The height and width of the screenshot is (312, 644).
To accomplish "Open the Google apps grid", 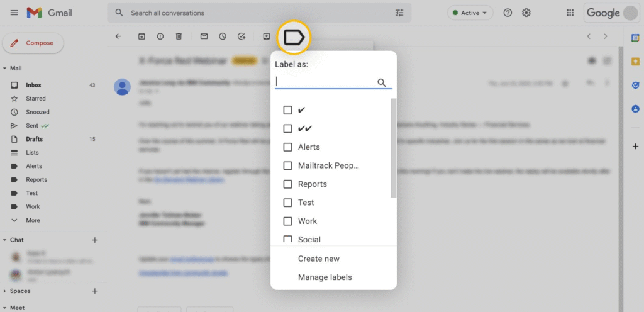I will [x=570, y=13].
